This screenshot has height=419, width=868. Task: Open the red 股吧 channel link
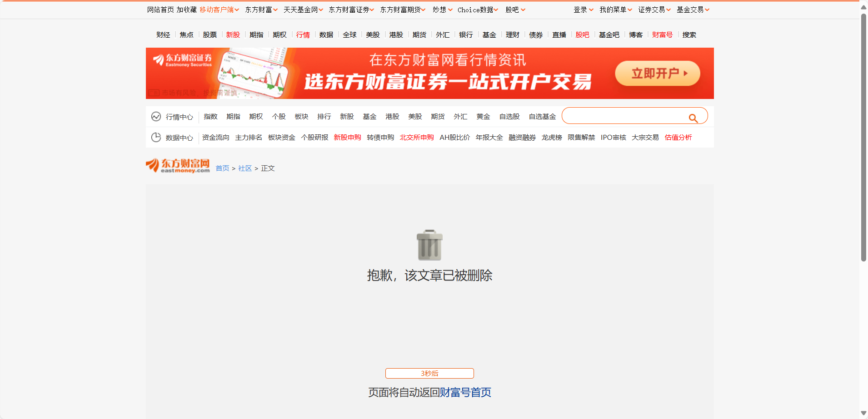tap(582, 35)
